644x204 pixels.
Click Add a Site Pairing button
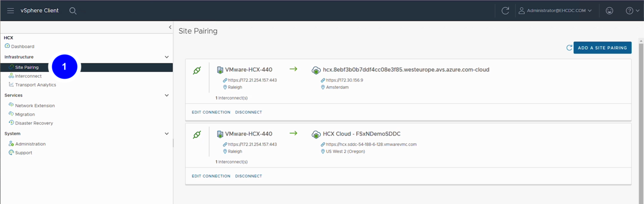pyautogui.click(x=602, y=48)
